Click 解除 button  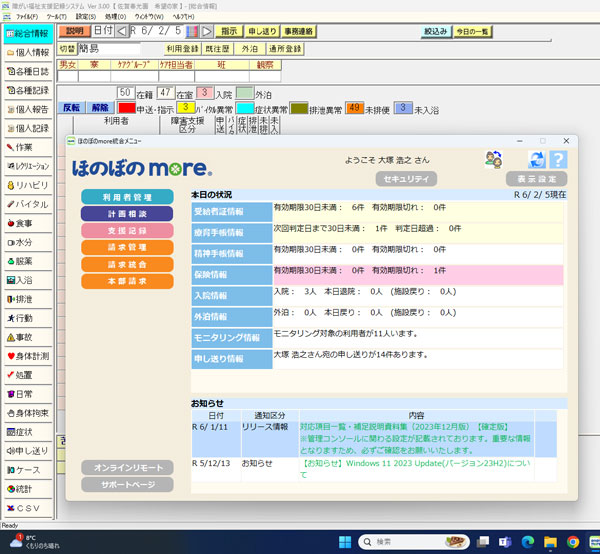coord(100,108)
